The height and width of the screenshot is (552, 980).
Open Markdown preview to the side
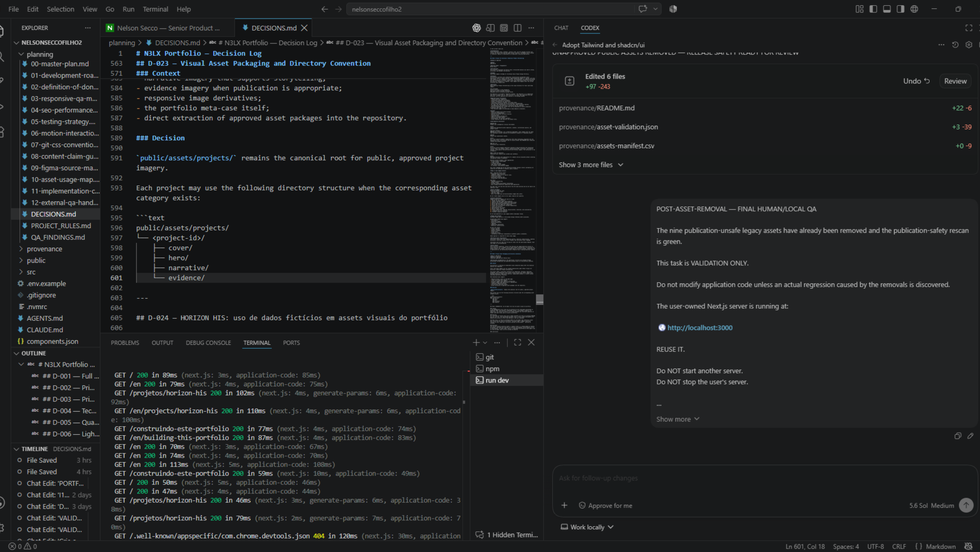tap(491, 28)
